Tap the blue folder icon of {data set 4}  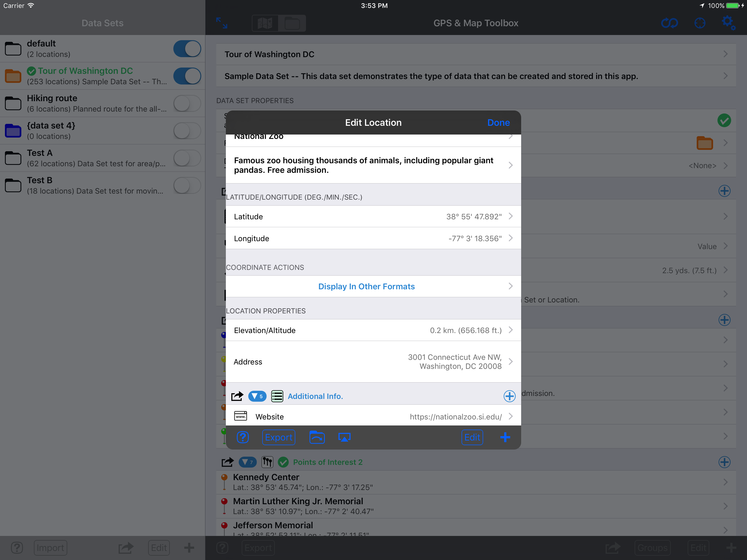(x=13, y=130)
